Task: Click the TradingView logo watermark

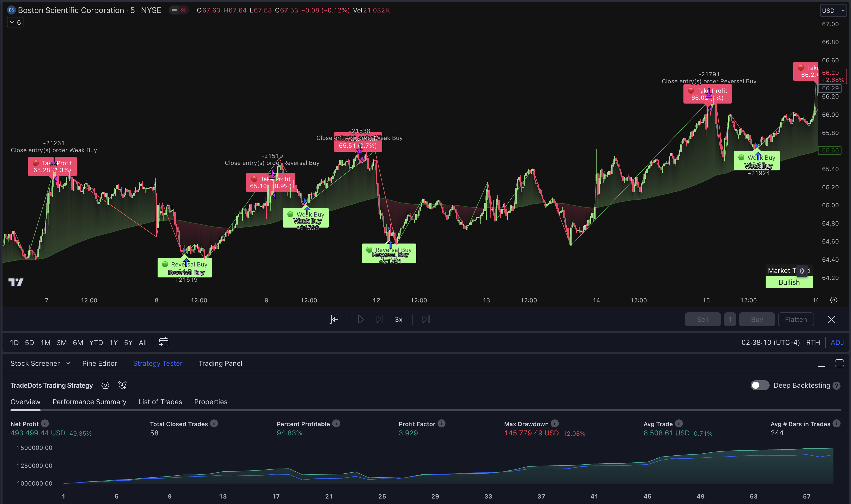Action: [x=16, y=282]
